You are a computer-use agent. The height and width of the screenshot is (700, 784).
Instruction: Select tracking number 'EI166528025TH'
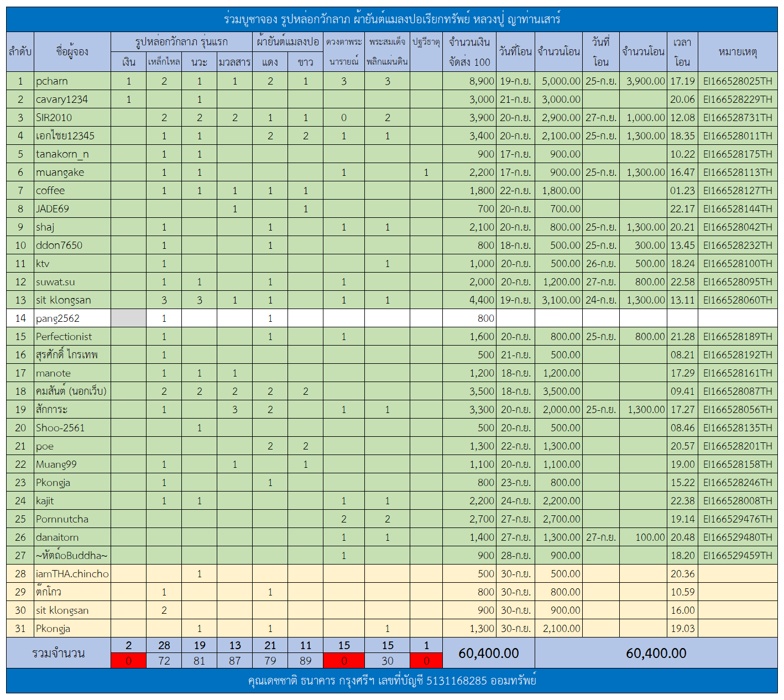click(738, 81)
